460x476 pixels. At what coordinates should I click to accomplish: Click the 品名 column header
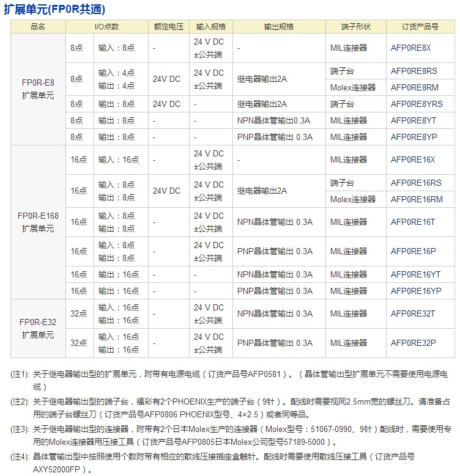click(x=38, y=27)
